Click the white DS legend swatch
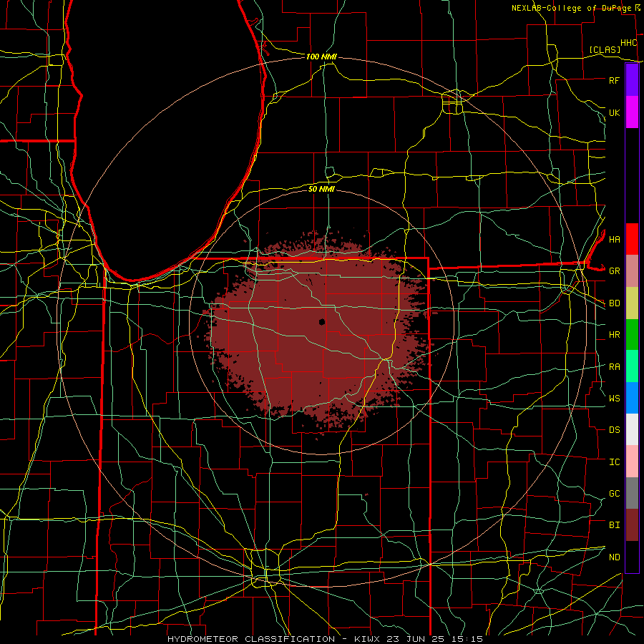The image size is (644, 644). pos(632,429)
